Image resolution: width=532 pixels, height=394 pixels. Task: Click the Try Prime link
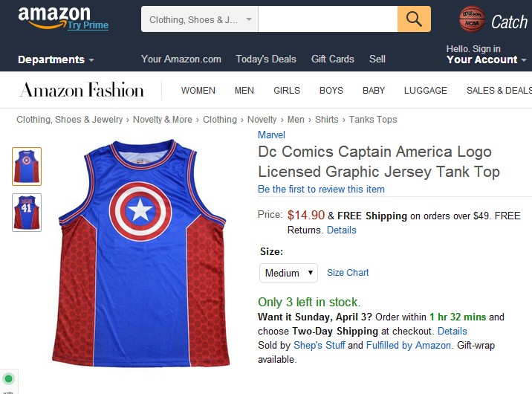88,25
